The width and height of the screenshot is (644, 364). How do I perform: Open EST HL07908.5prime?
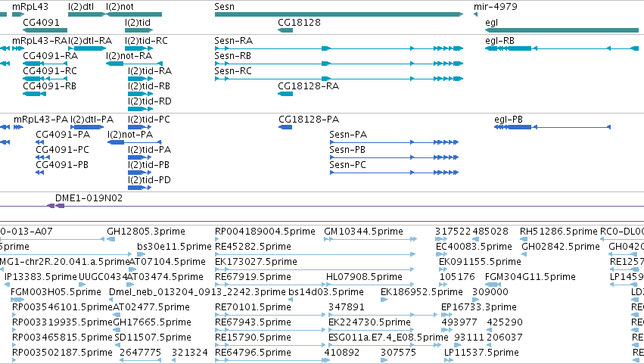click(364, 277)
